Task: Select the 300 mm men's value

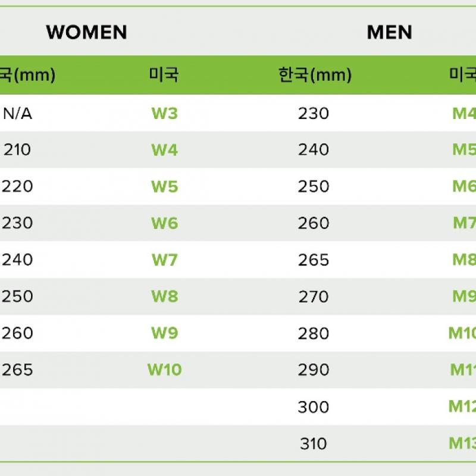Action: coord(314,407)
